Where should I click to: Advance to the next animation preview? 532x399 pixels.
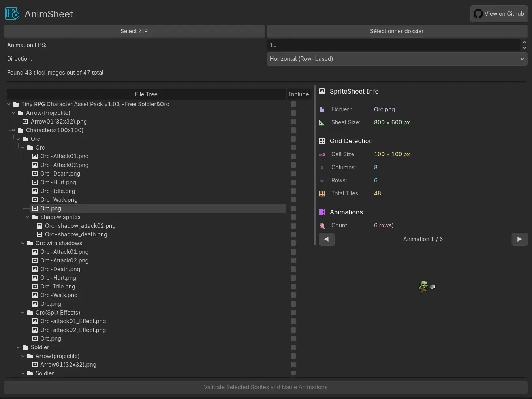519,239
